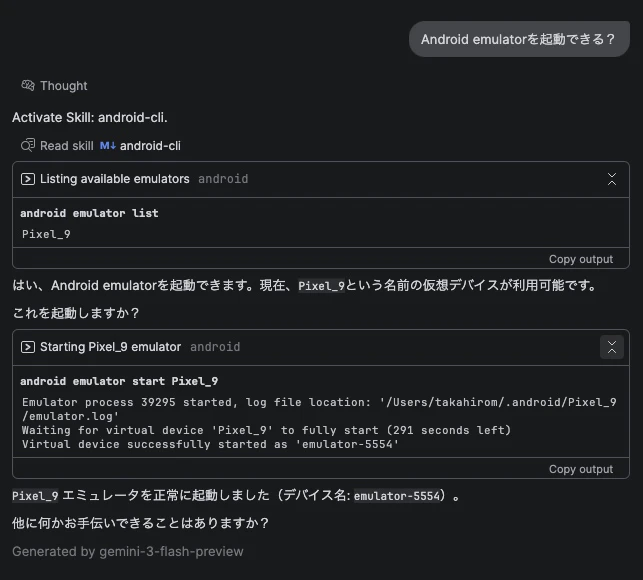The width and height of the screenshot is (643, 580).
Task: Click the markdown icon beside android-cli
Action: [107, 146]
